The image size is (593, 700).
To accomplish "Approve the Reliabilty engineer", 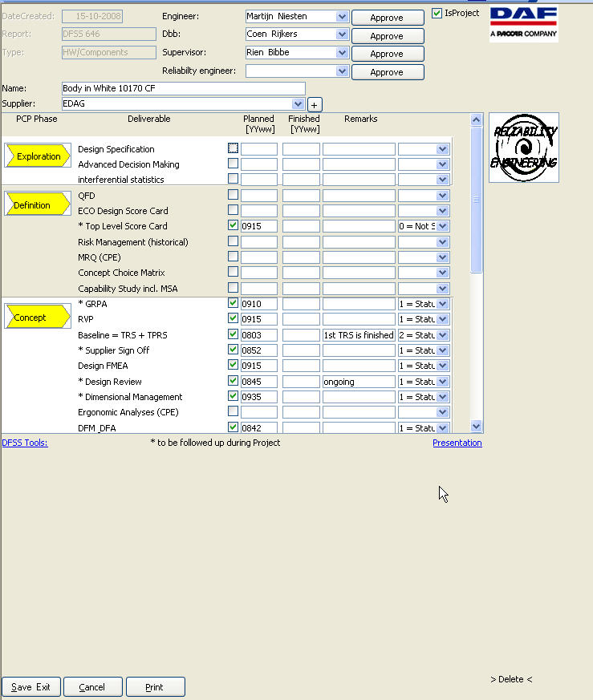I will [388, 72].
